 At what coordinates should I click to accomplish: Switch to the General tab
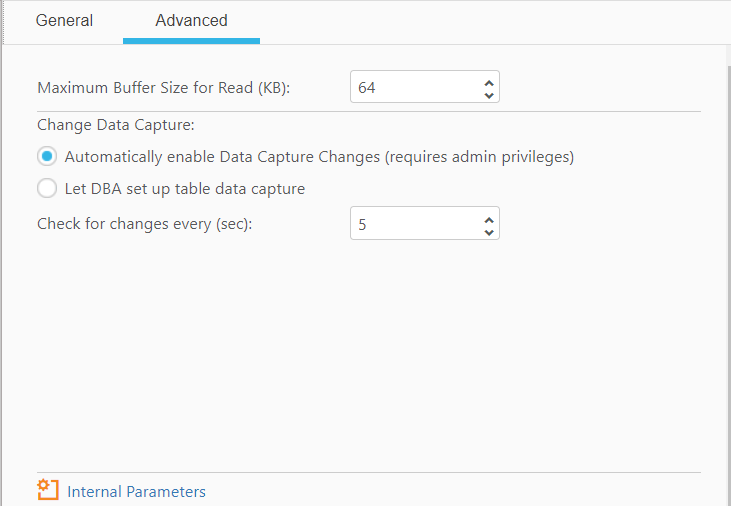tap(64, 21)
